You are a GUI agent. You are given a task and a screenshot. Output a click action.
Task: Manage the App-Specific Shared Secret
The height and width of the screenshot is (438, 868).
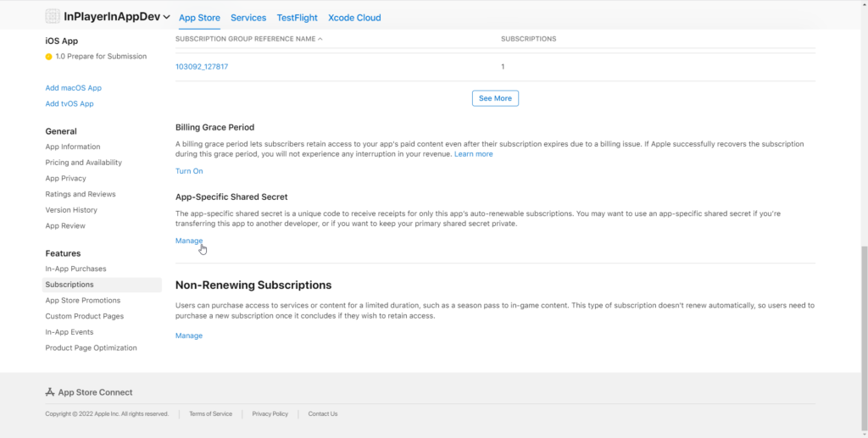pyautogui.click(x=189, y=241)
